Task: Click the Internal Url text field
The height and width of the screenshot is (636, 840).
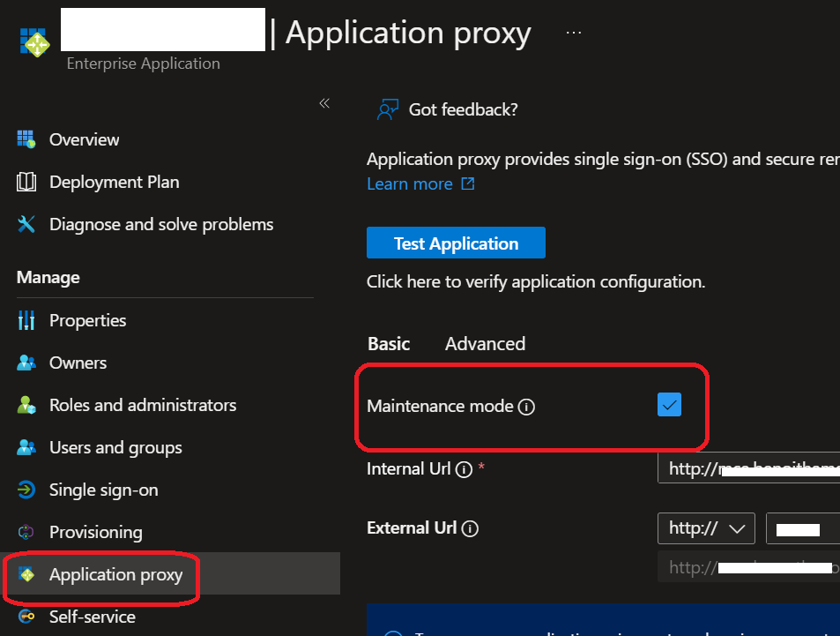Action: 747,468
